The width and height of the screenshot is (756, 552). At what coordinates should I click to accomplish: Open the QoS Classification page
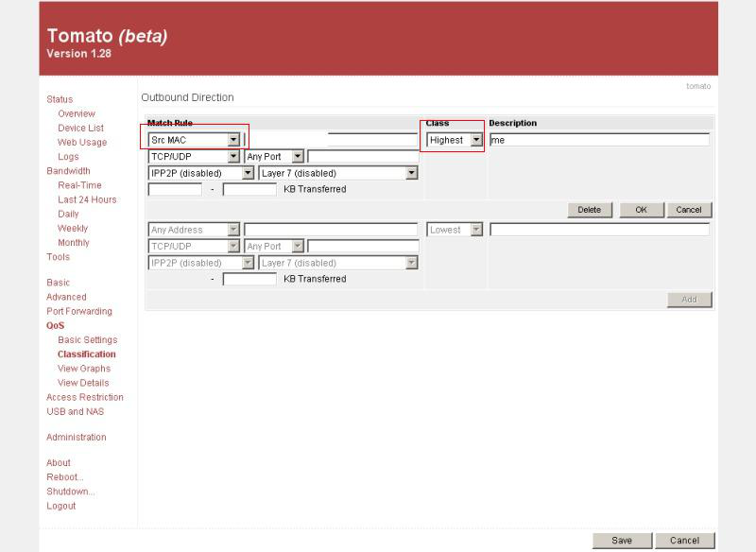87,354
